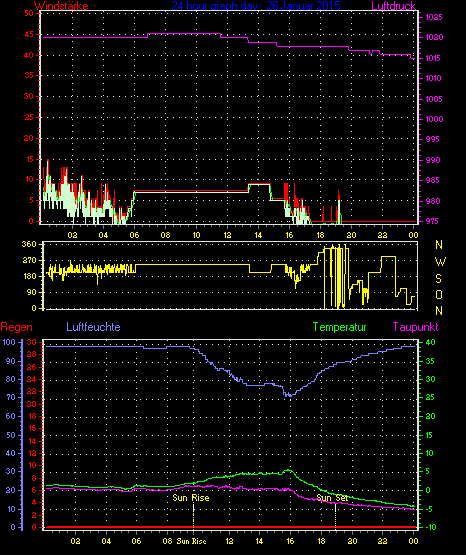Image resolution: width=466 pixels, height=555 pixels.
Task: Click the Sun Rise label on time axis
Action: click(191, 541)
